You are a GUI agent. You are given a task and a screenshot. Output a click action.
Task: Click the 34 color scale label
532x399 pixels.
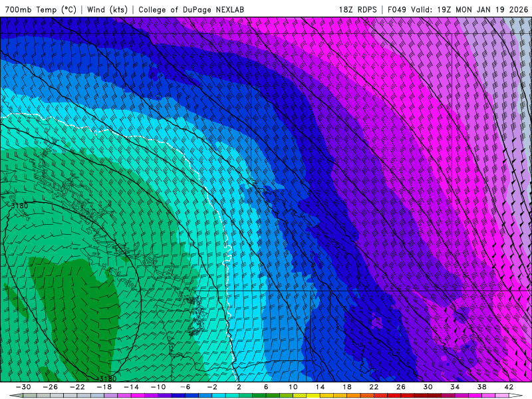455,387
